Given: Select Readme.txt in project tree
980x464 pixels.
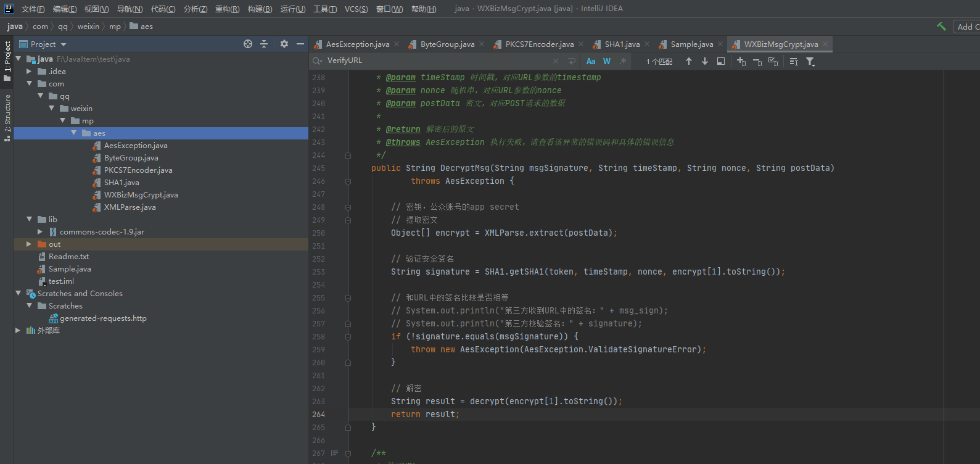Looking at the screenshot, I should [x=68, y=256].
